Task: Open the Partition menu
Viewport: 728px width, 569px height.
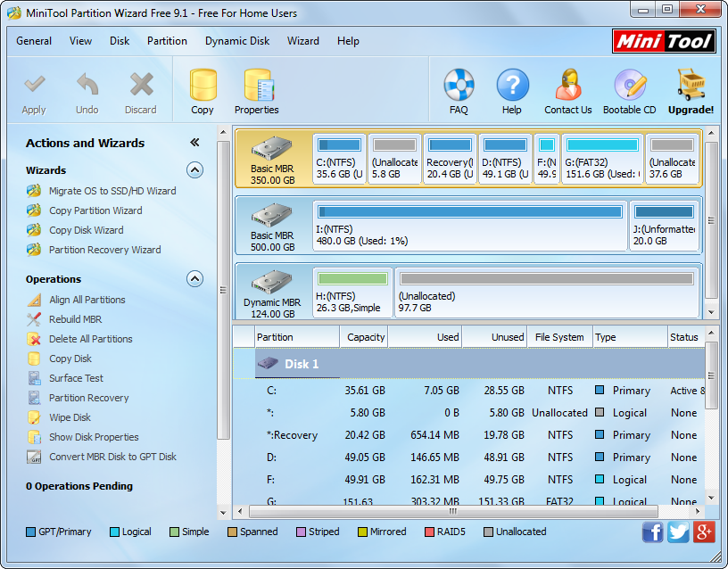Action: [x=167, y=41]
